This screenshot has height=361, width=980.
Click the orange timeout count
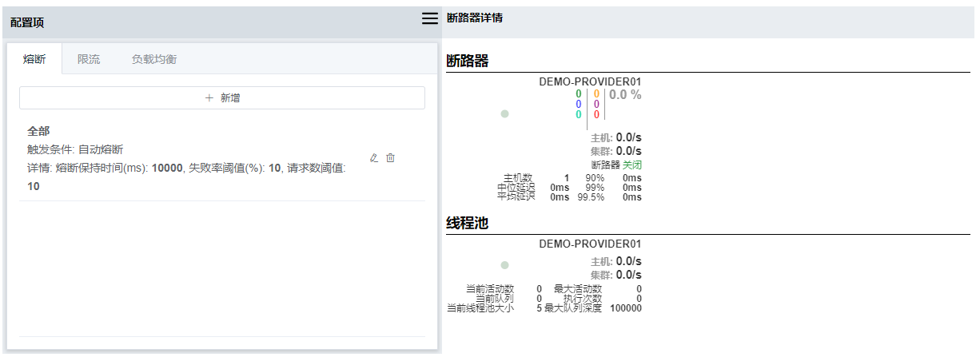pyautogui.click(x=596, y=94)
